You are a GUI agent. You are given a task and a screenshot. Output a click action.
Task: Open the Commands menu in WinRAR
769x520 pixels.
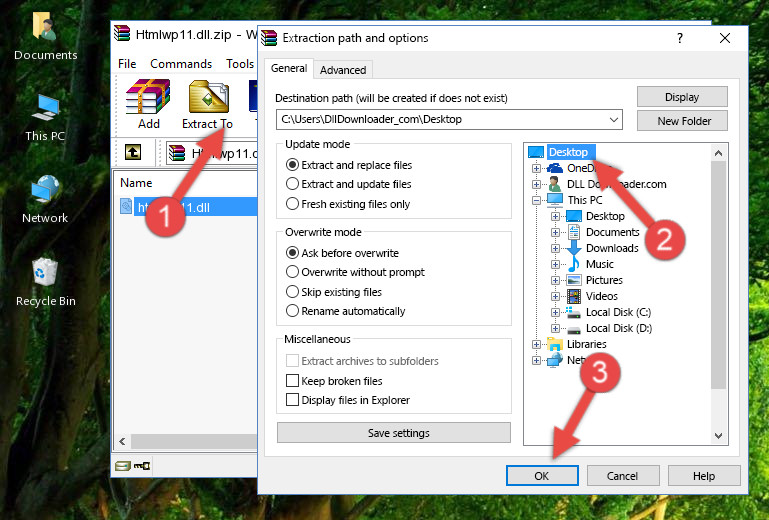point(181,64)
